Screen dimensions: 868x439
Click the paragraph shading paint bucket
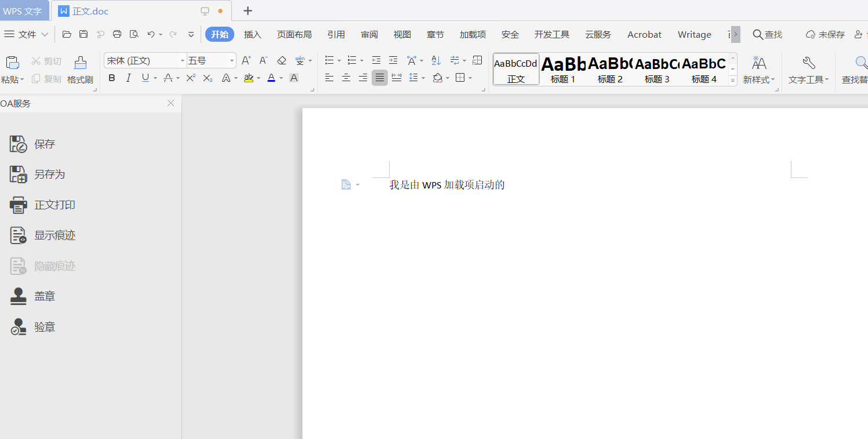pyautogui.click(x=438, y=78)
